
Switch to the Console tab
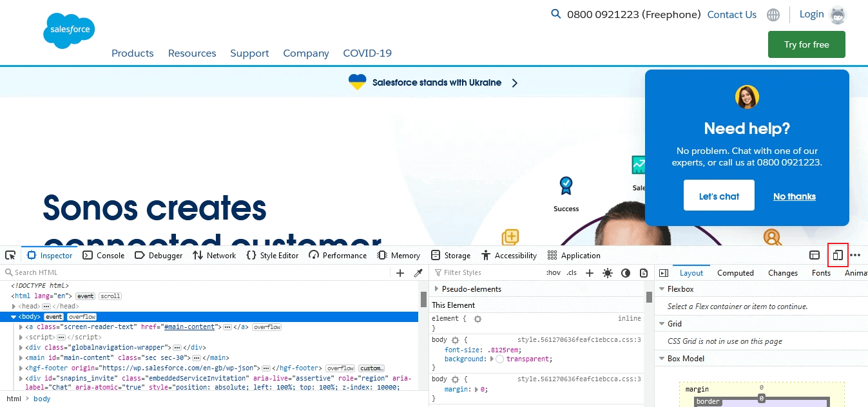[104, 256]
